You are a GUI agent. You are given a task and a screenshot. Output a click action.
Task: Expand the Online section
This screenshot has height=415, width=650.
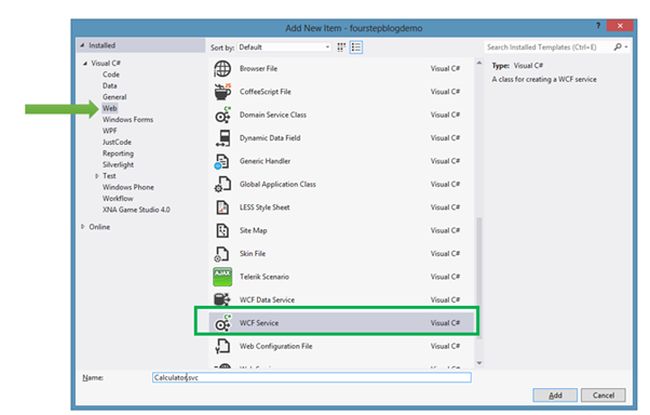(x=82, y=227)
